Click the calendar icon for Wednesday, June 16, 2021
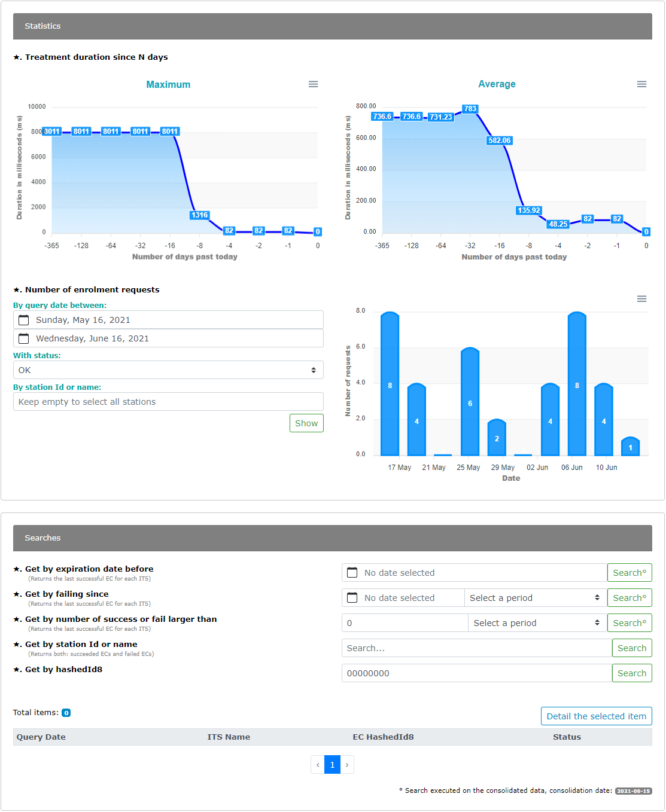The height and width of the screenshot is (812, 666). click(24, 338)
